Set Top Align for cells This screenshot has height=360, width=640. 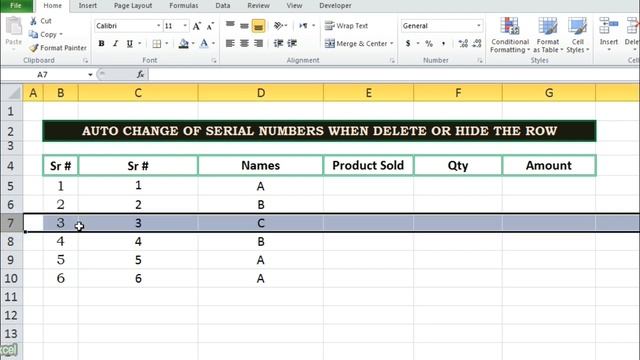click(x=230, y=26)
